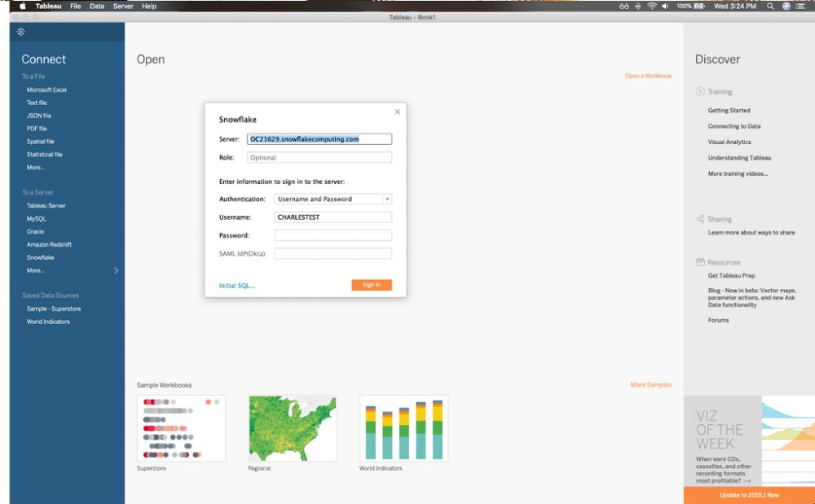Click the Wi-Fi status icon
The image size is (815, 504).
(652, 7)
